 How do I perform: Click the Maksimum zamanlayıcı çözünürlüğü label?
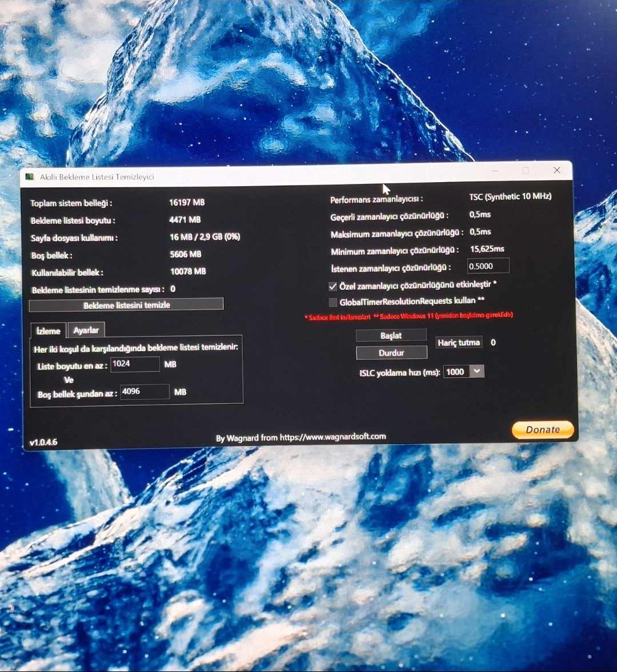click(x=397, y=234)
